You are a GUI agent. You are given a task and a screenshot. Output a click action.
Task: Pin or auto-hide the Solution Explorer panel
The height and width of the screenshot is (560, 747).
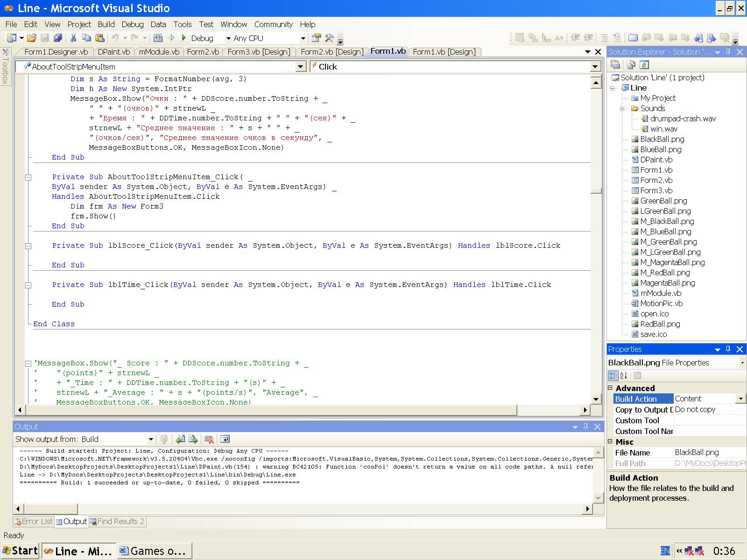click(x=728, y=52)
